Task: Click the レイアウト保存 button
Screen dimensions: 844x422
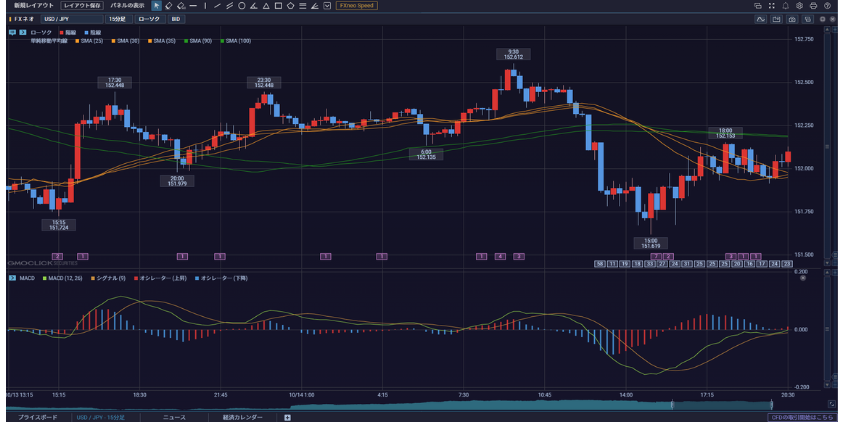Action: [x=83, y=5]
